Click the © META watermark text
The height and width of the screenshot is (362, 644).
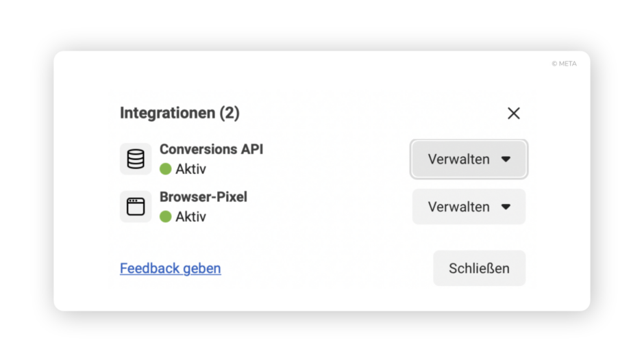[565, 64]
